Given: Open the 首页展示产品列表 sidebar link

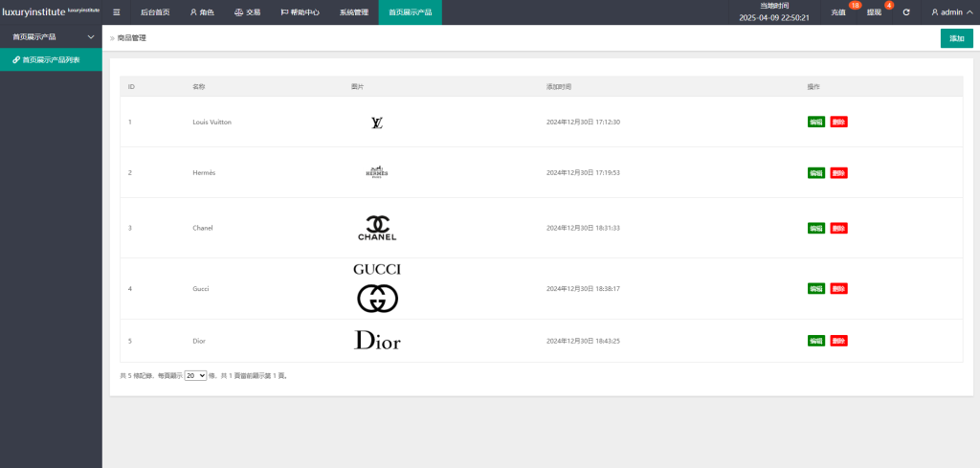Looking at the screenshot, I should coord(52,60).
